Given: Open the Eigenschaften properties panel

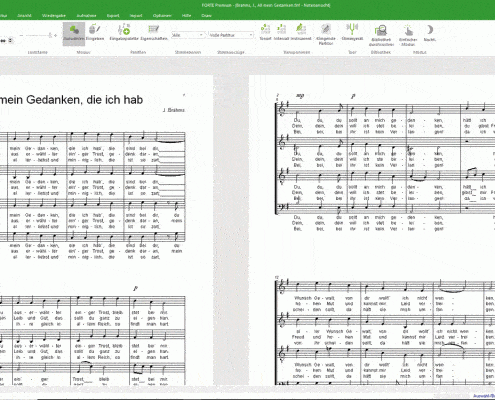Looking at the screenshot, I should (x=154, y=33).
